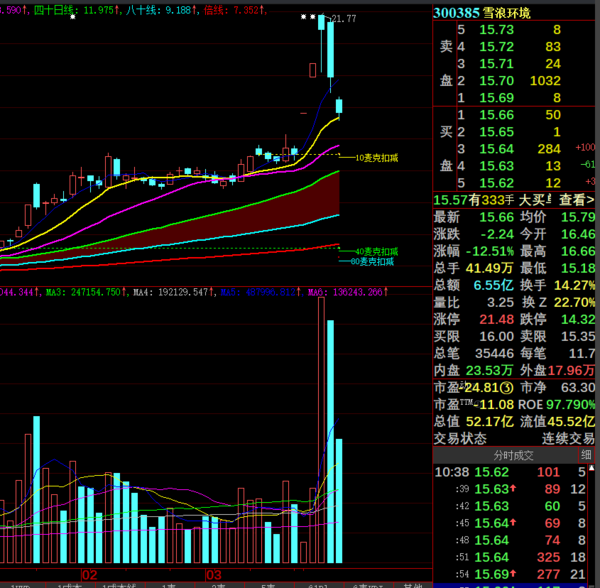Click the 40卖克扣减 marker label
Screen dimensions: 600x588
pyautogui.click(x=376, y=251)
